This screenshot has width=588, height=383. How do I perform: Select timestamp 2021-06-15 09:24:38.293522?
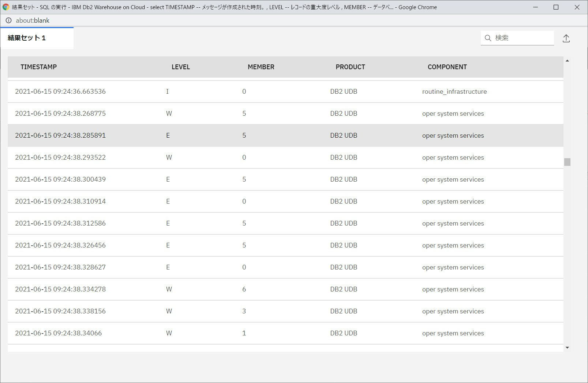(60, 157)
